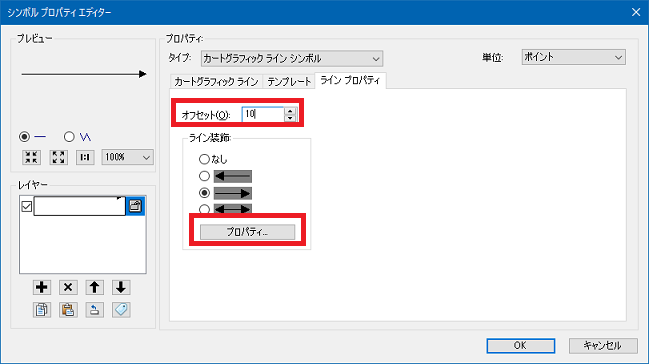Screen dimensions: 649x364
Task: Delete the selected layer with X
Action: pyautogui.click(x=68, y=287)
